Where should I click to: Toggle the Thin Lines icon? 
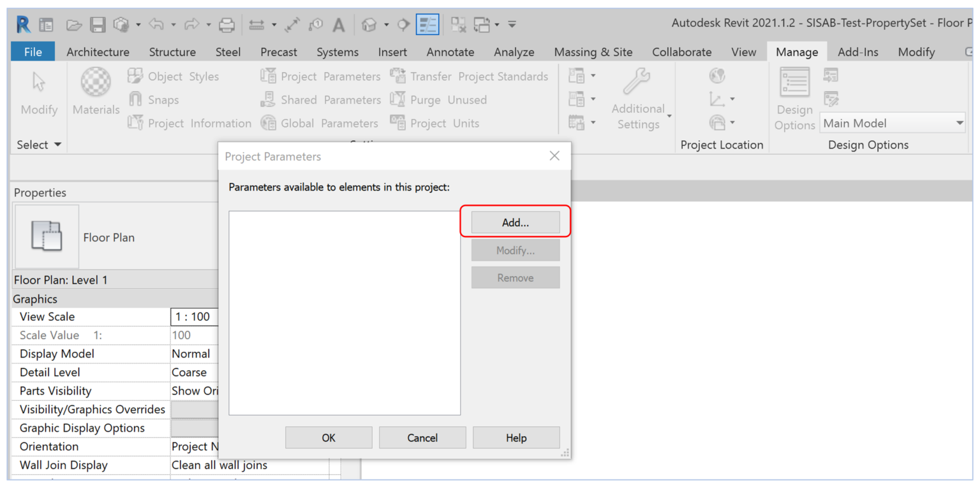point(427,25)
